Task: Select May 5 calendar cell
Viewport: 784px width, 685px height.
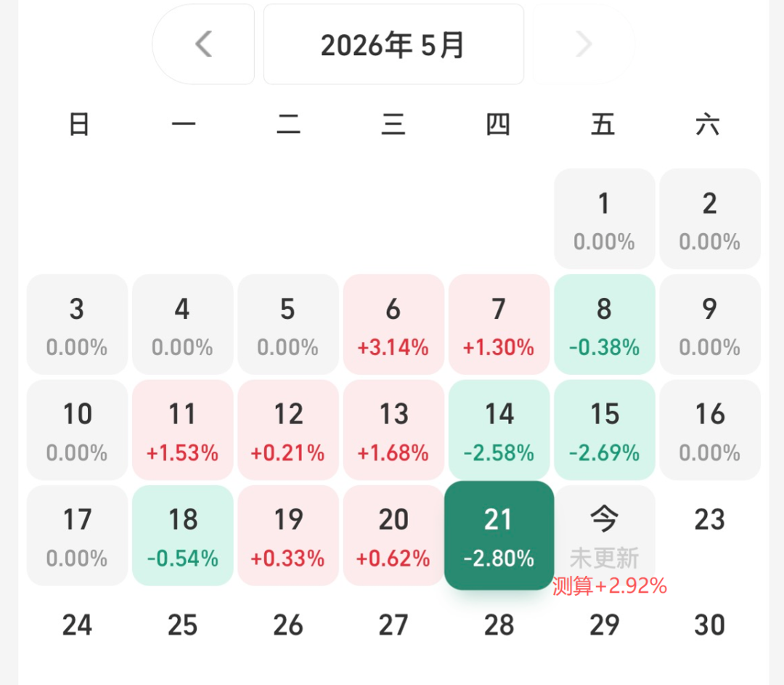Action: (288, 324)
